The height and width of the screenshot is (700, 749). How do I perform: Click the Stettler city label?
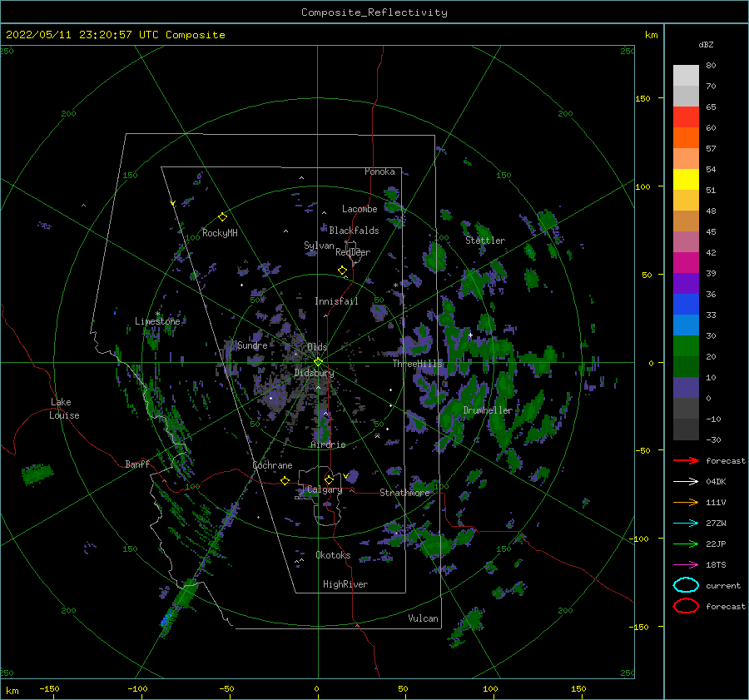(485, 241)
